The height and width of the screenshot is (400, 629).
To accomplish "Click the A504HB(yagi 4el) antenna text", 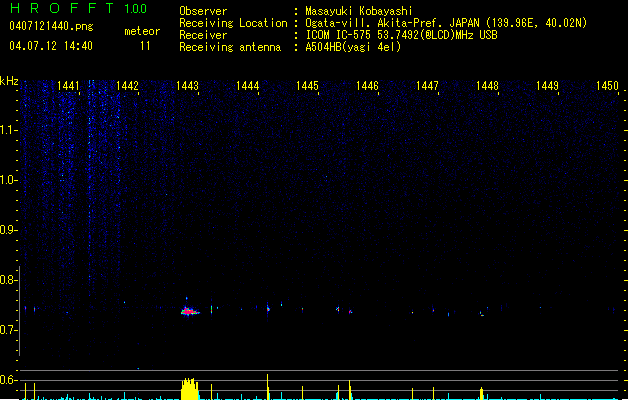I will pyautogui.click(x=353, y=47).
